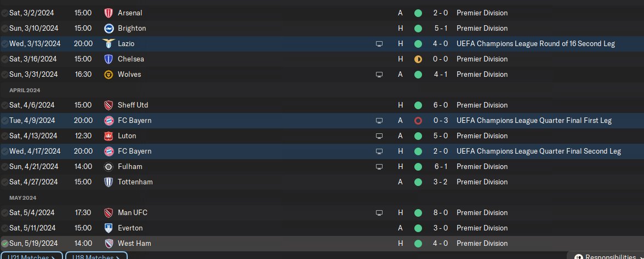Click the Arsenal club badge icon
Screen dimensions: 644x259
coord(109,13)
